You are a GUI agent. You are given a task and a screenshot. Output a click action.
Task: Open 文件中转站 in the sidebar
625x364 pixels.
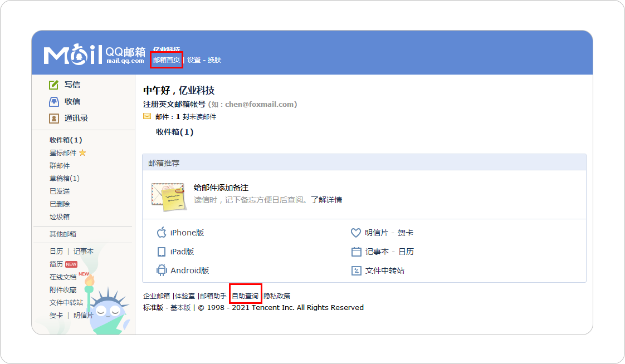coord(66,302)
